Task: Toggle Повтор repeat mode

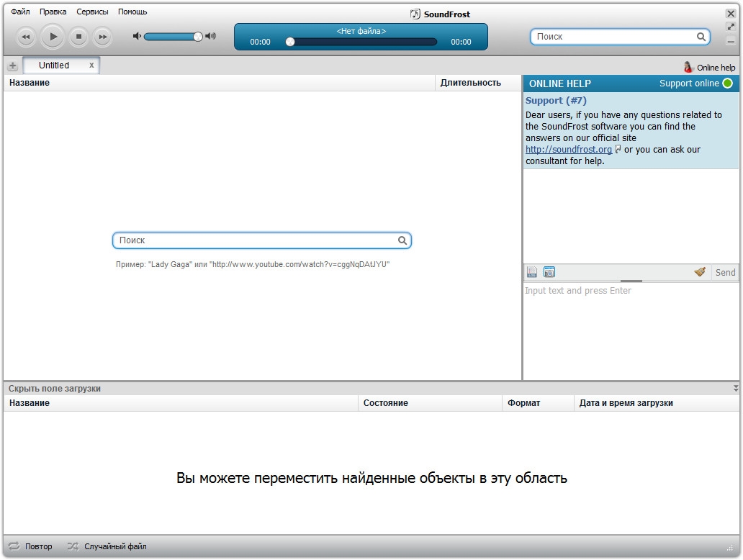Action: [30, 546]
